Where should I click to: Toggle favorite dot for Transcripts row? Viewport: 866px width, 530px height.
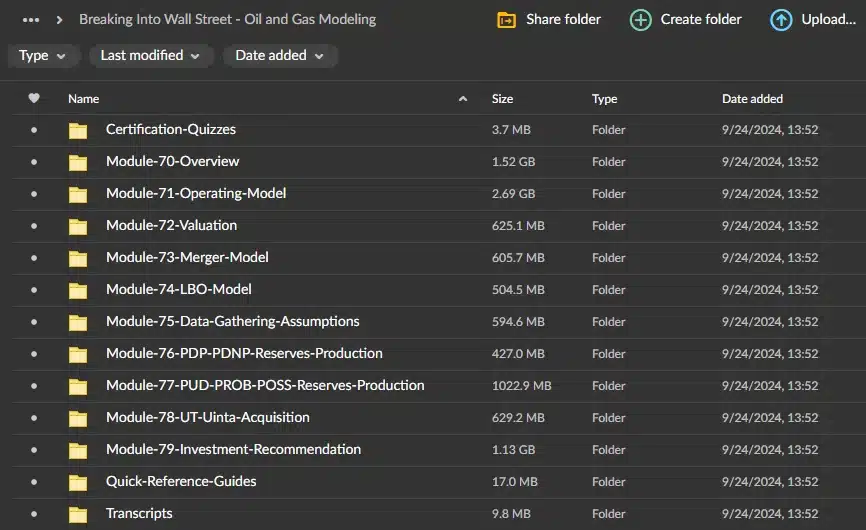click(x=34, y=514)
